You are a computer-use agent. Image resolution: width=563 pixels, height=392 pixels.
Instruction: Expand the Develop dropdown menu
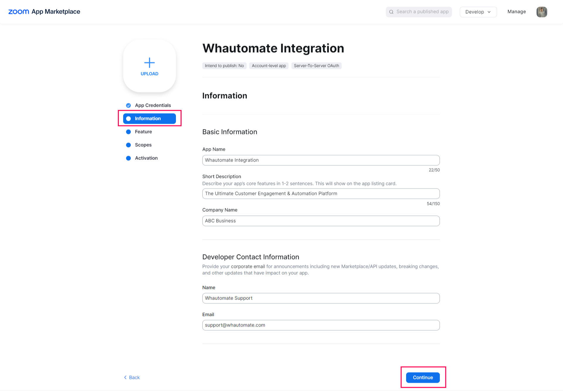tap(478, 12)
